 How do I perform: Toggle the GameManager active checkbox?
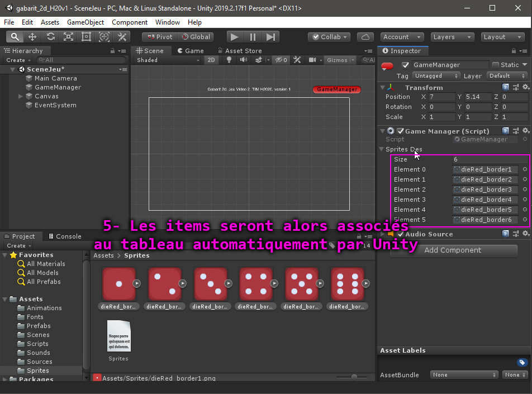(406, 65)
